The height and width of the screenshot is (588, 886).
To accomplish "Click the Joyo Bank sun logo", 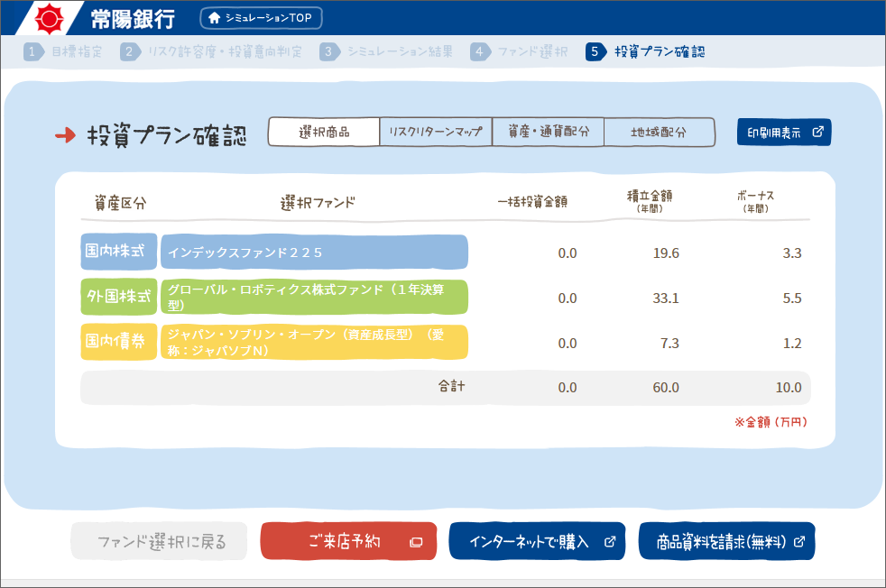I will (49, 19).
